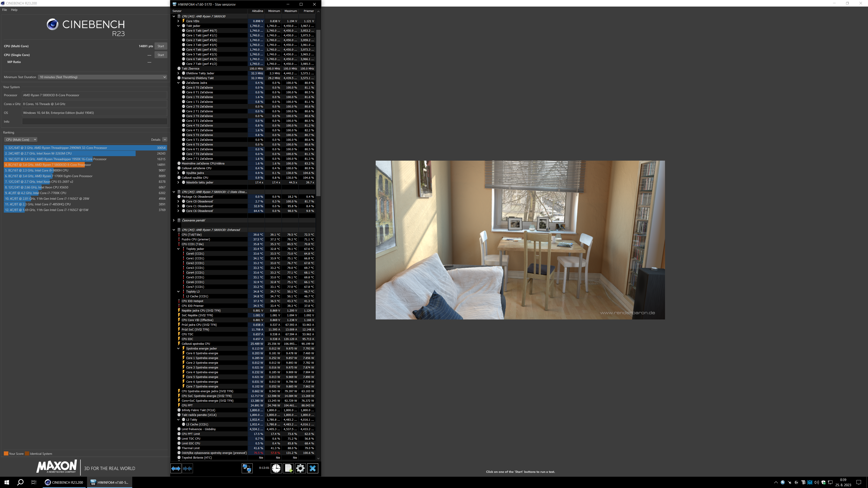Click the HWiNFO shrink-window arrows icon
868x488 pixels.
tap(188, 469)
